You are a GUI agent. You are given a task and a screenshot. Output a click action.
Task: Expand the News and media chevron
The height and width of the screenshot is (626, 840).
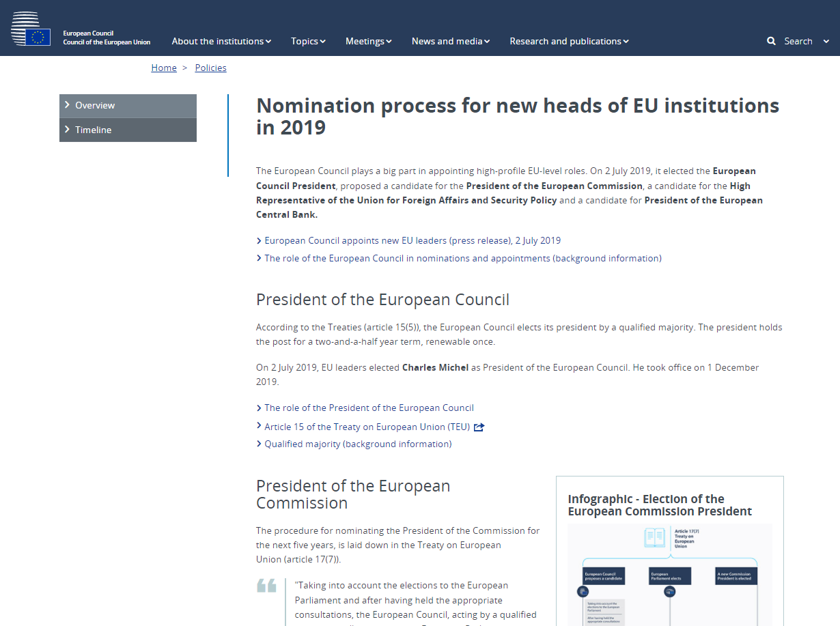(x=487, y=42)
